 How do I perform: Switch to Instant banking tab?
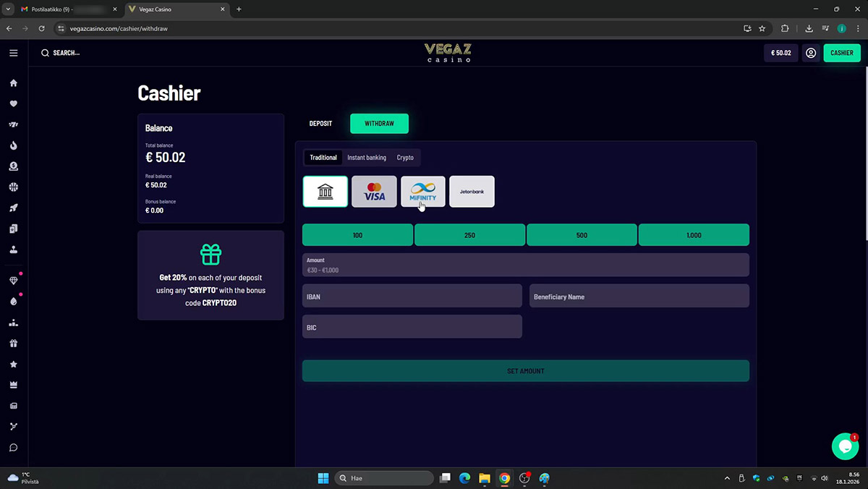367,158
